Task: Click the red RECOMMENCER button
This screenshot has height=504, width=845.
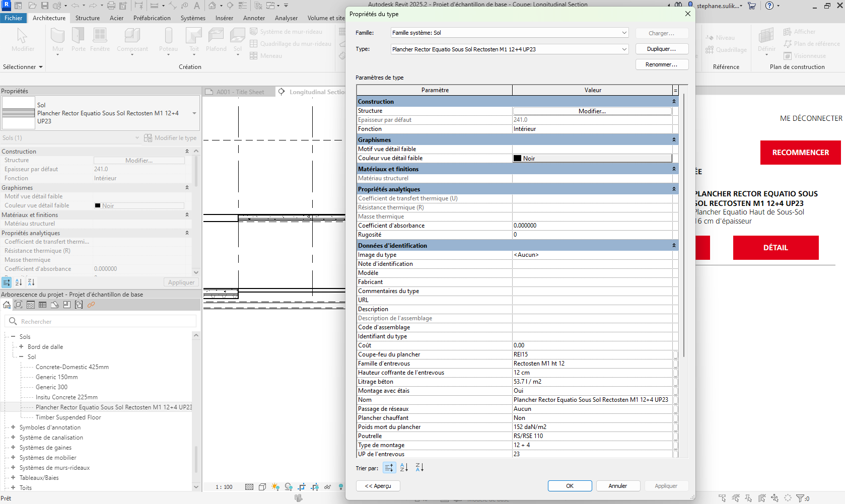Action: pos(800,153)
